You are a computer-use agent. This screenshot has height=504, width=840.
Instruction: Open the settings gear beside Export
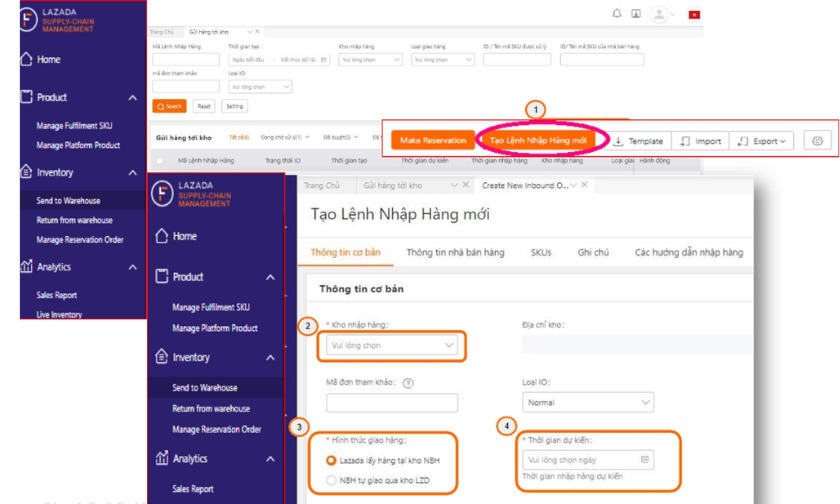click(816, 140)
